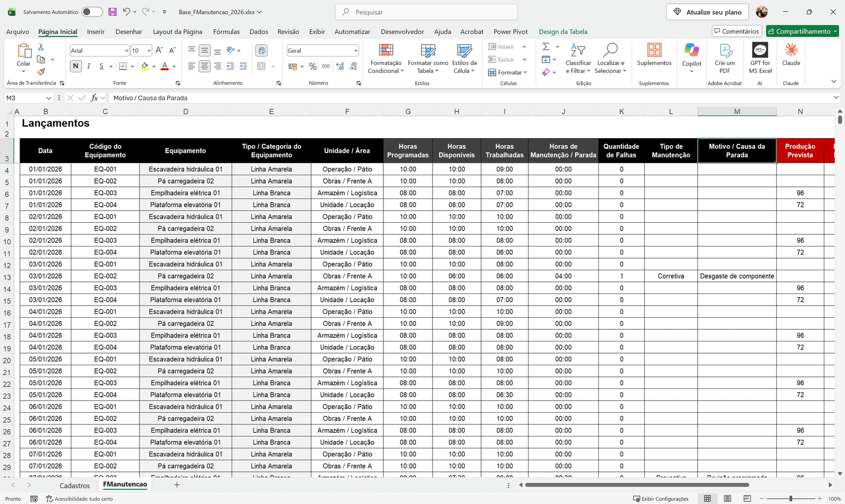Screen dimensions: 845x504
Task: Open the font size 10 dropdown
Action: (x=149, y=51)
